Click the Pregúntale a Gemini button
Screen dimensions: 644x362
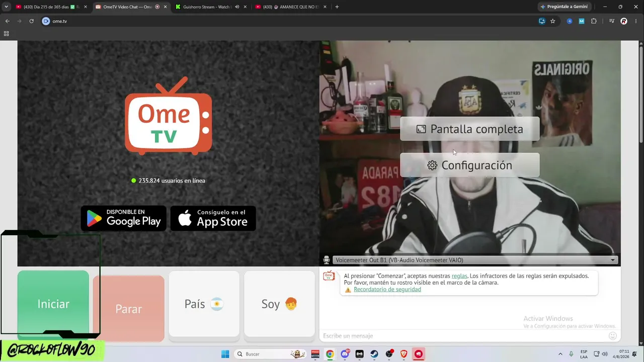tap(564, 7)
